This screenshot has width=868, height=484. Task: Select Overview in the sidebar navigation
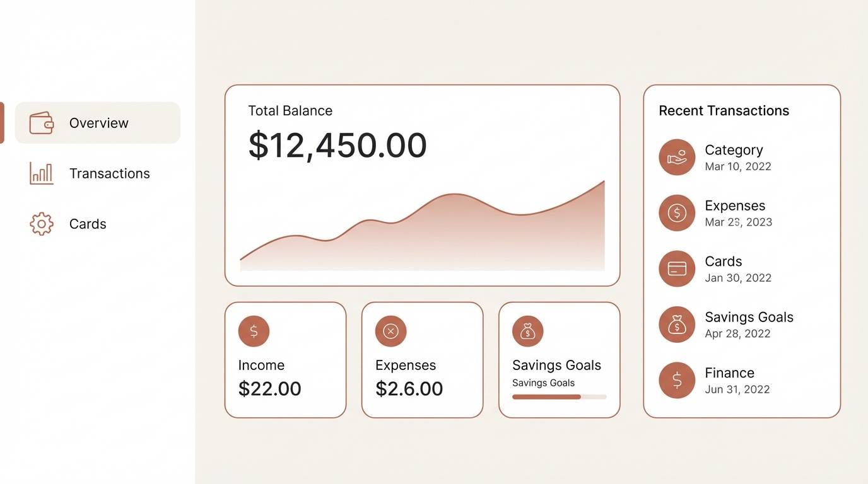(98, 123)
